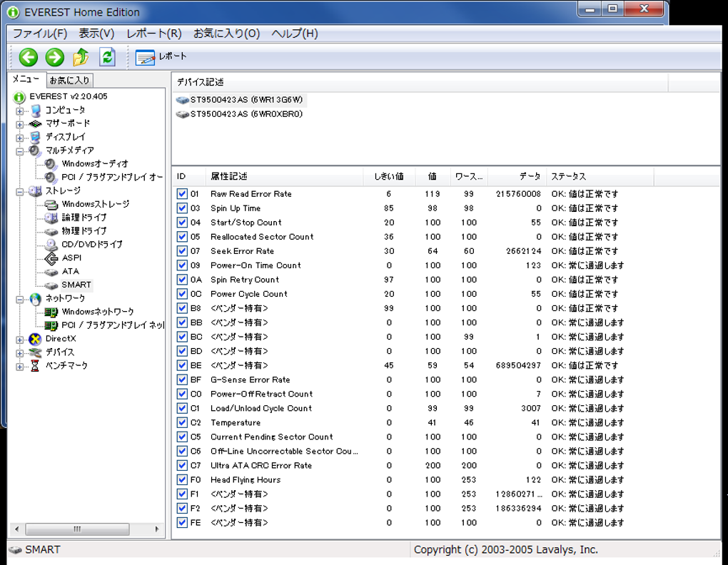Open the ヘルプ(H) menu
Viewport: 728px width, 565px height.
coord(295,34)
